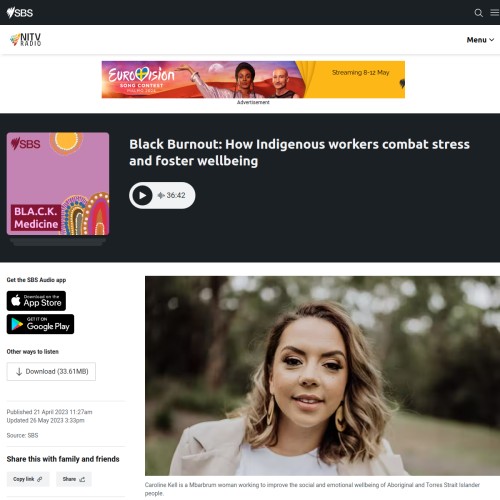The height and width of the screenshot is (500, 500).
Task: Download the 33.61MB audio file
Action: click(51, 371)
